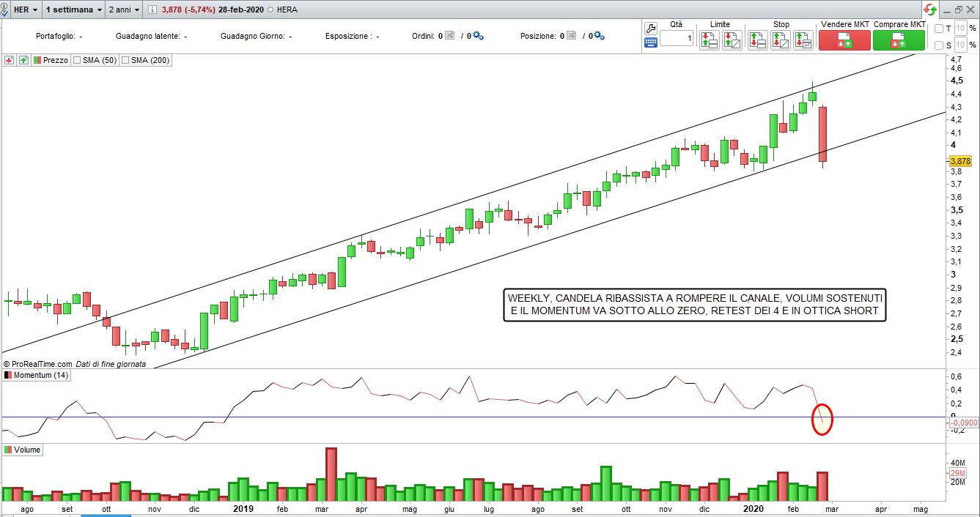This screenshot has width=980, height=517.
Task: Open the gear settings next to Posizione
Action: [x=598, y=35]
